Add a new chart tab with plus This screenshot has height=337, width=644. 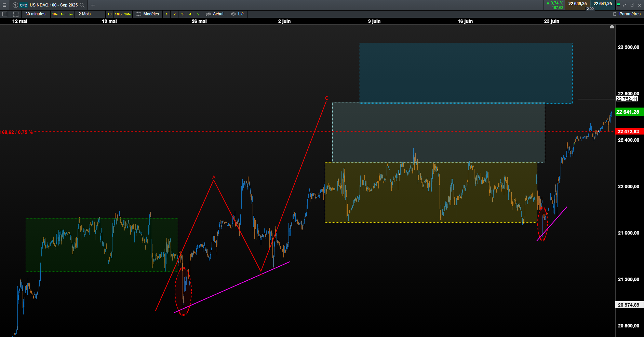[x=93, y=5]
